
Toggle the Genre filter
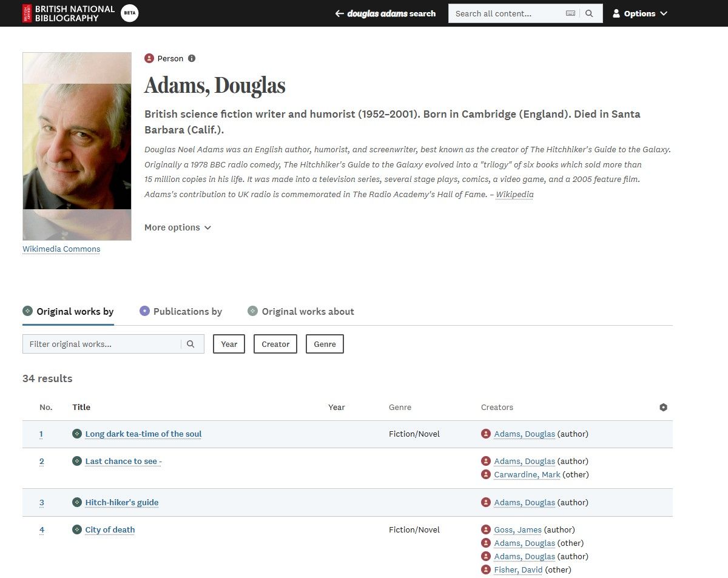(x=325, y=343)
